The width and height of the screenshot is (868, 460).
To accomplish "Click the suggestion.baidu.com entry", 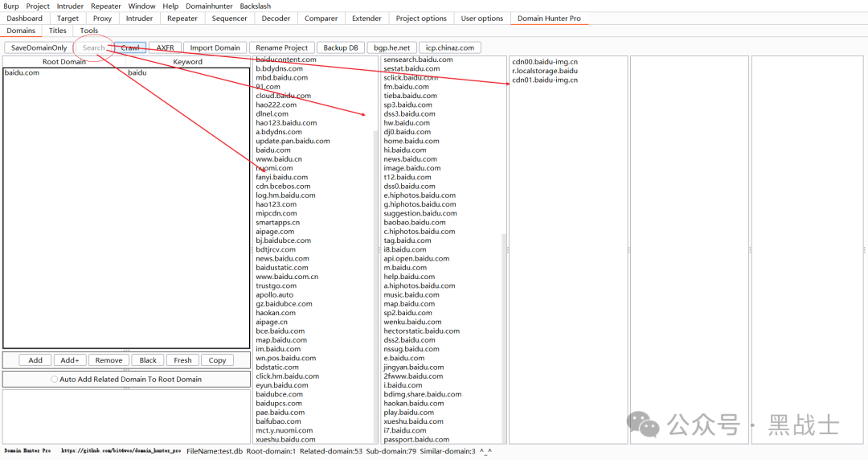I will (x=420, y=213).
